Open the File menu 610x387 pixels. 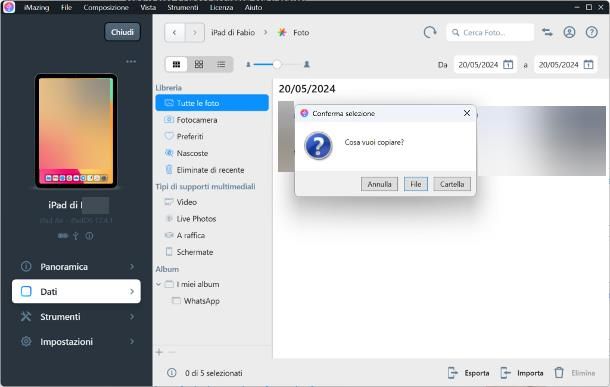coord(66,7)
